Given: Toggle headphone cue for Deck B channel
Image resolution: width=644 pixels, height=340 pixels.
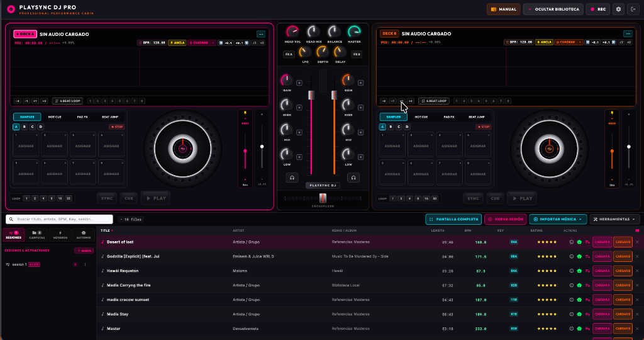Looking at the screenshot, I should click(353, 178).
